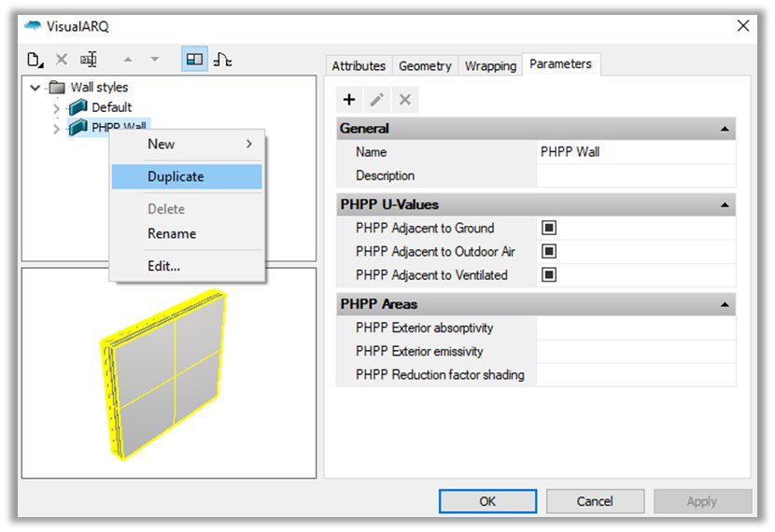The height and width of the screenshot is (532, 775).
Task: Expand the PHPP Wall style node
Action: 56,129
